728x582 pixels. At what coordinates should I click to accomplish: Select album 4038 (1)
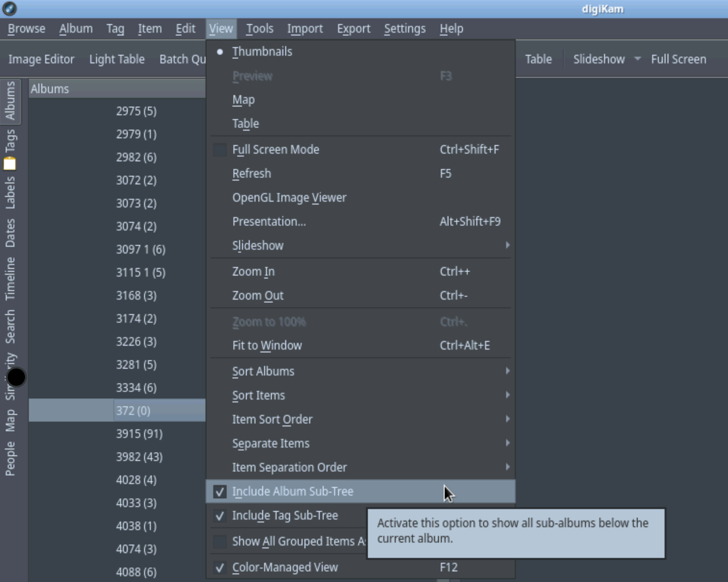coord(136,526)
